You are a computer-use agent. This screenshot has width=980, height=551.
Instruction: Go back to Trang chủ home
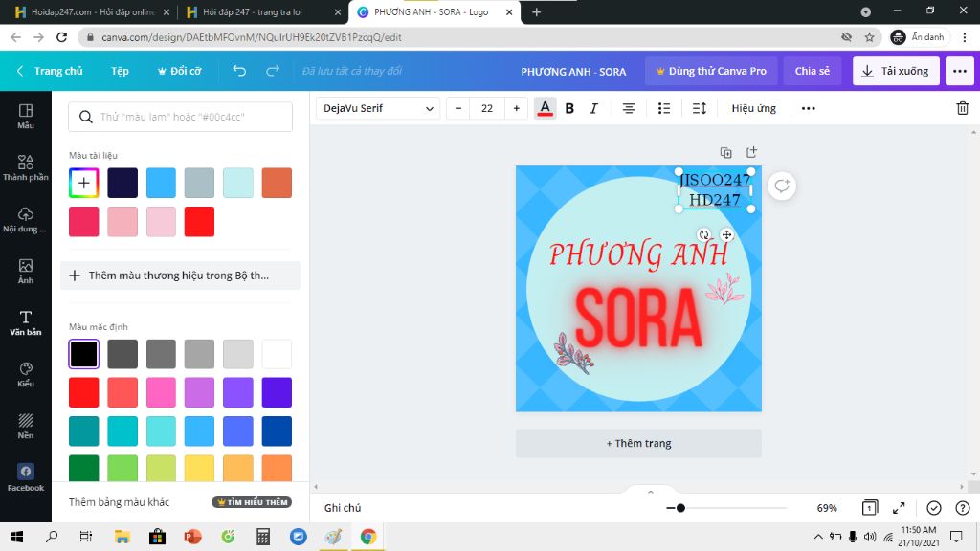(x=50, y=71)
